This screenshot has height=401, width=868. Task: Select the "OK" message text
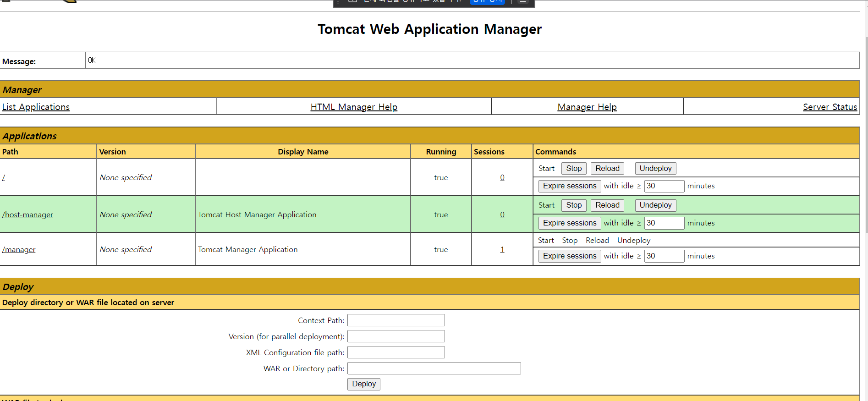(92, 60)
